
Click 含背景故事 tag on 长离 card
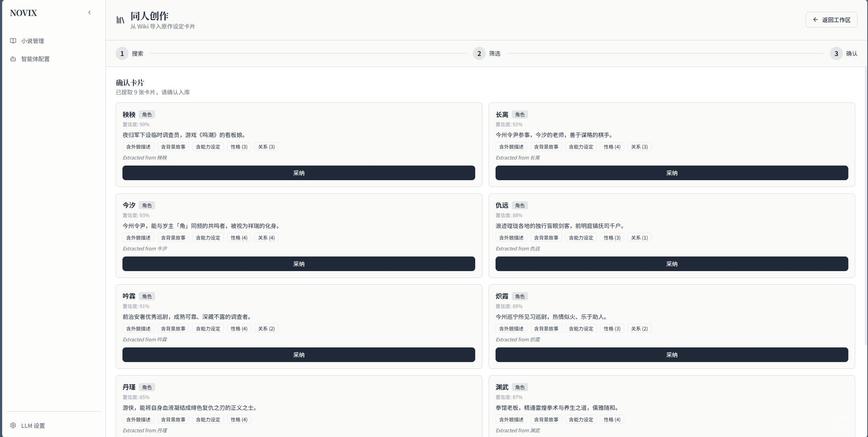click(x=546, y=147)
